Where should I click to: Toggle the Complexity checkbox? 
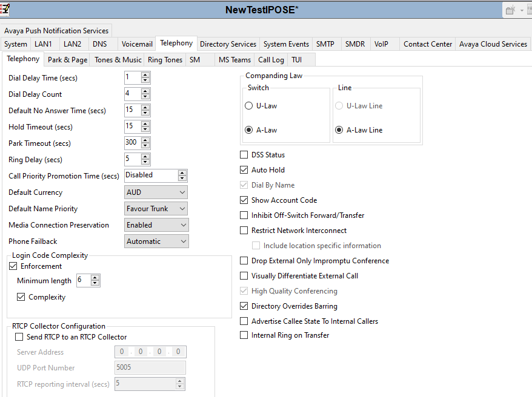click(x=21, y=297)
